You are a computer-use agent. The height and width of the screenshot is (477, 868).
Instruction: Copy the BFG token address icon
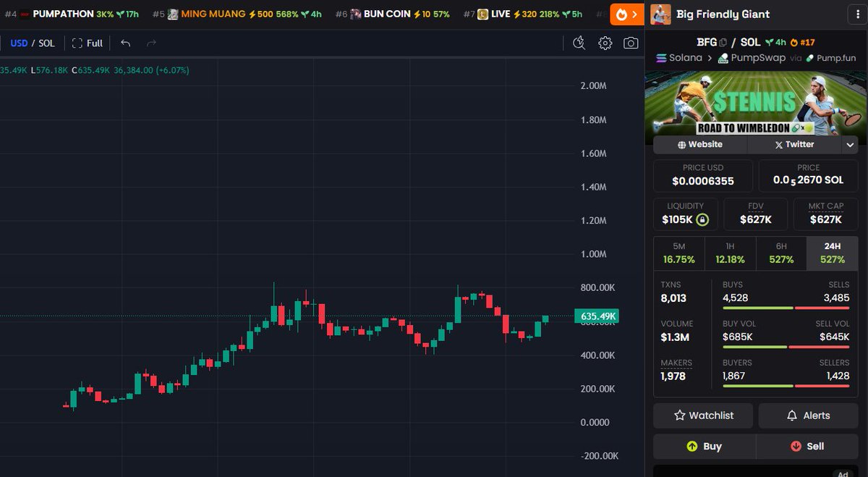pyautogui.click(x=723, y=43)
